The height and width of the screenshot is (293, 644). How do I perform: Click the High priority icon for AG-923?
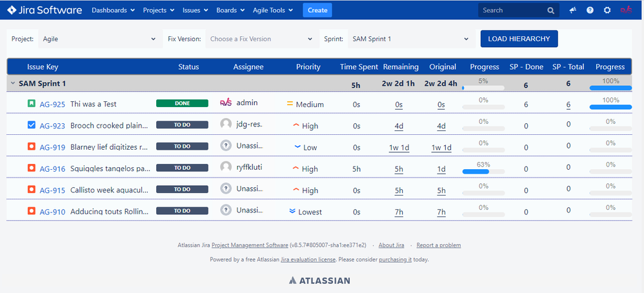[296, 125]
